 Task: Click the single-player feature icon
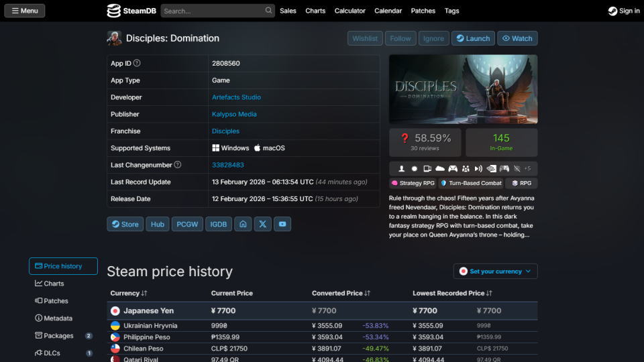402,168
